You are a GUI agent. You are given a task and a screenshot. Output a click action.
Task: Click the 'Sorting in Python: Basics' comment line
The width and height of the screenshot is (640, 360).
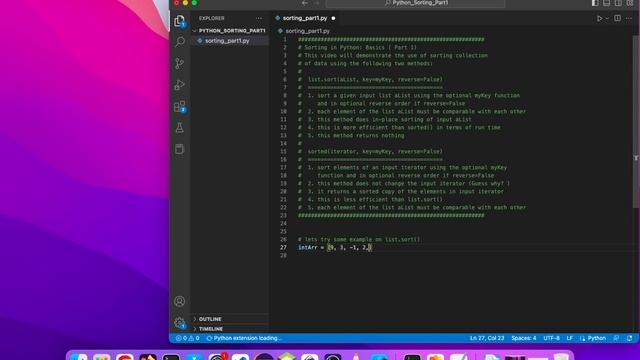(x=357, y=47)
